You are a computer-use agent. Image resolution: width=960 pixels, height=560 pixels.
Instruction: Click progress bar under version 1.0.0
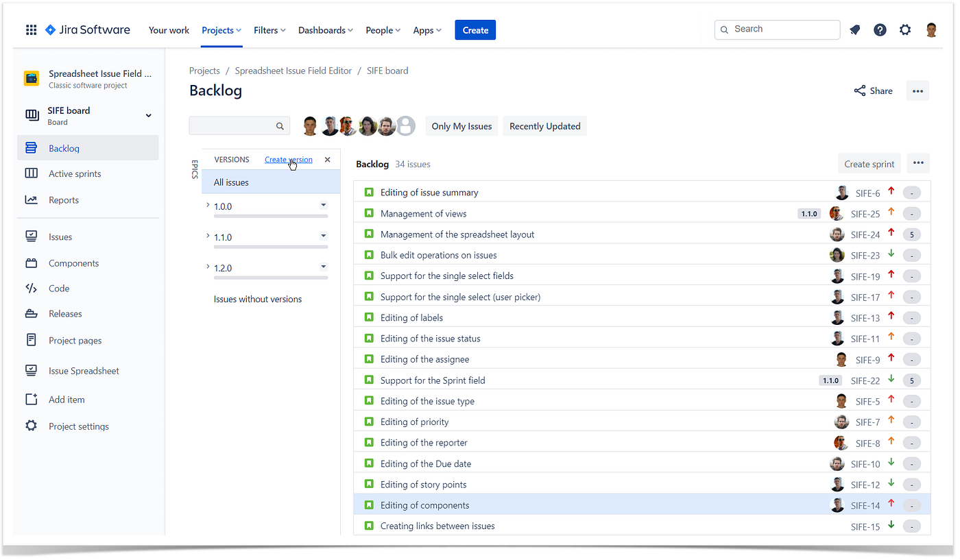click(x=271, y=216)
